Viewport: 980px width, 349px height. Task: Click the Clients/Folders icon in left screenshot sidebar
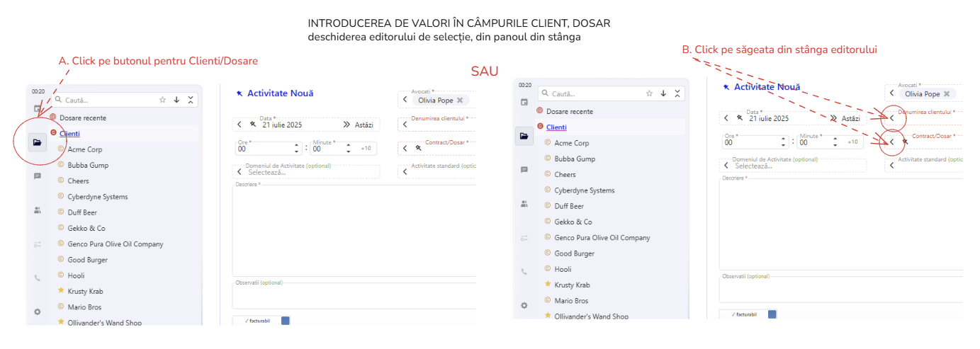click(x=37, y=142)
